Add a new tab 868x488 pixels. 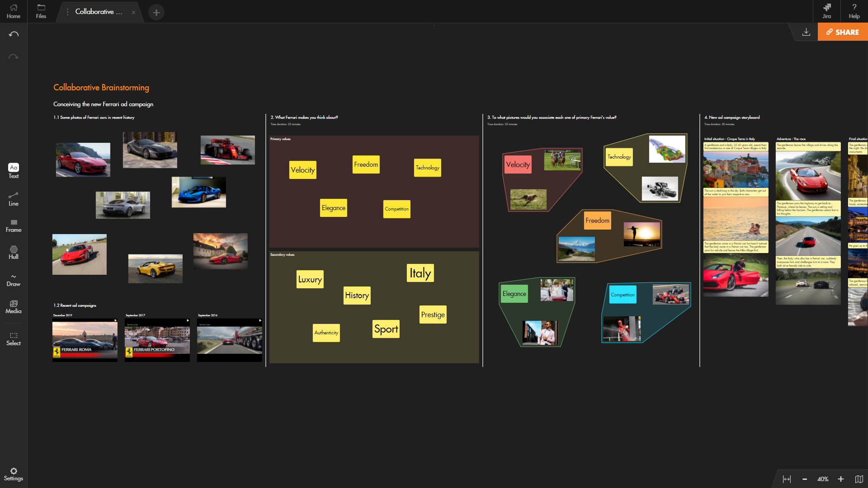point(156,12)
